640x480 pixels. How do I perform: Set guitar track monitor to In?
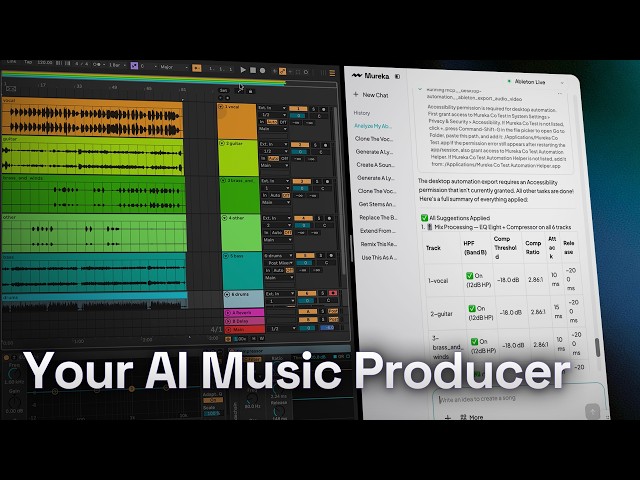point(263,158)
